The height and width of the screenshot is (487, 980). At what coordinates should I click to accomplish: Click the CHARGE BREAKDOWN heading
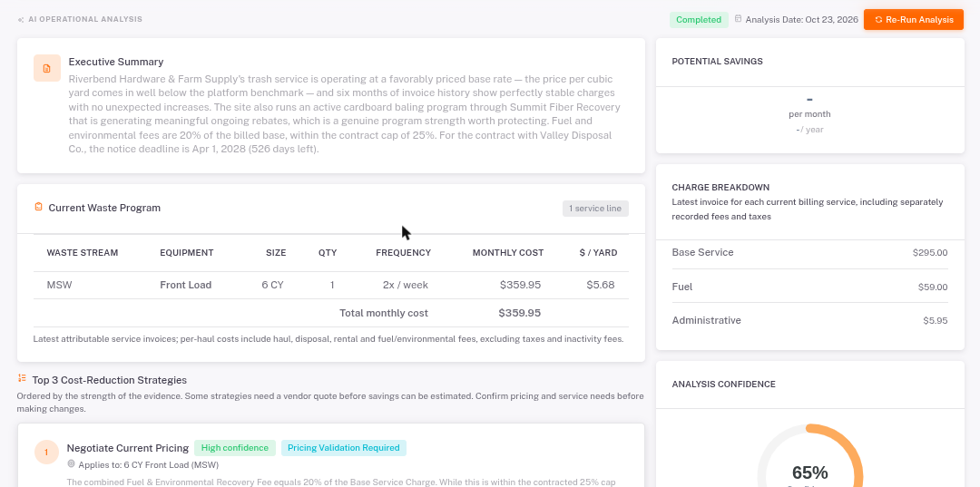720,188
